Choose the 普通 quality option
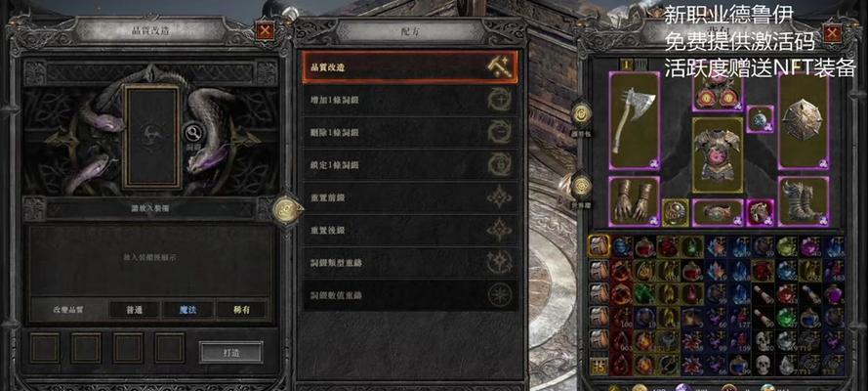This screenshot has height=391, width=868. [x=135, y=310]
